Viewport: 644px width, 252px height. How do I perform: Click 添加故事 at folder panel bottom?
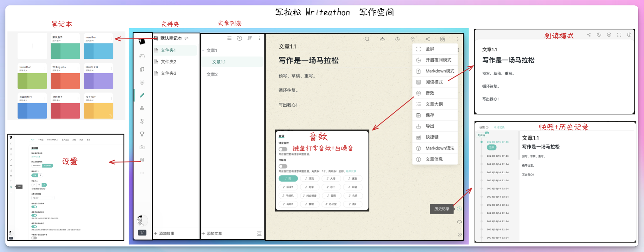tap(164, 233)
